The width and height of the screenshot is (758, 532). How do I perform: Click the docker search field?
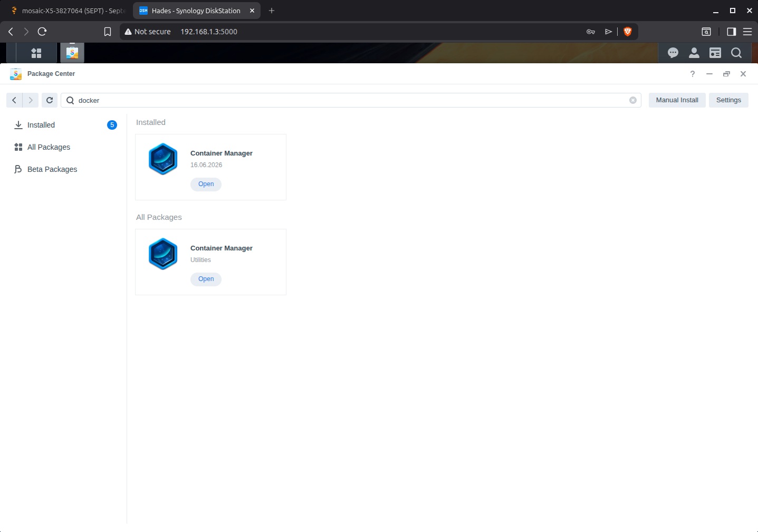(351, 100)
